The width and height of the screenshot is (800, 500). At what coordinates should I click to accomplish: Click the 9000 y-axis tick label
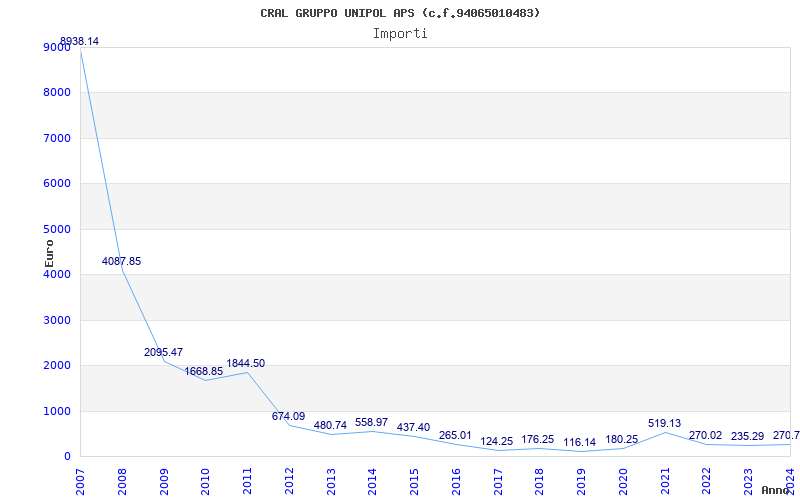[x=57, y=47]
